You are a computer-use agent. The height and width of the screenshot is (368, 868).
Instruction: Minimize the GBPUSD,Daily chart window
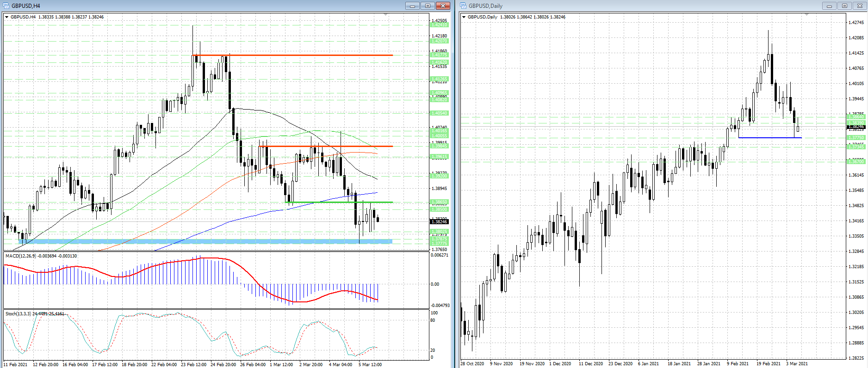pos(829,6)
